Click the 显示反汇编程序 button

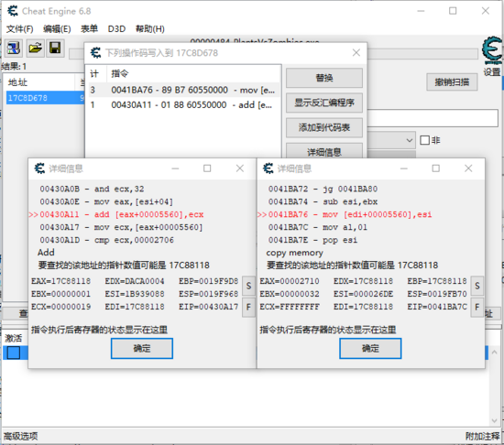[324, 103]
